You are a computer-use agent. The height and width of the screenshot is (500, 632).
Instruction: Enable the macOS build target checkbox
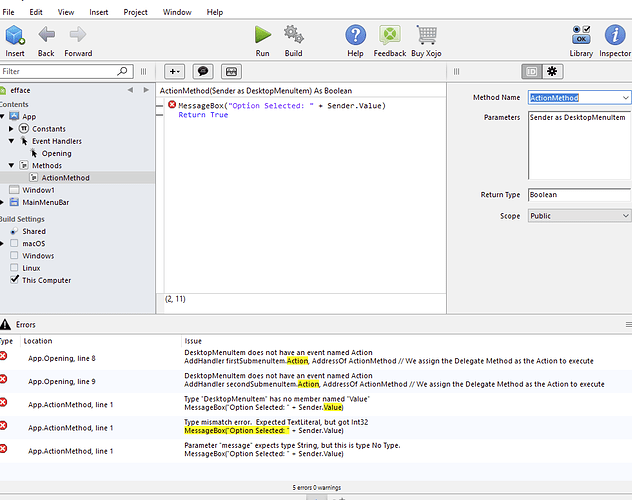coord(14,243)
